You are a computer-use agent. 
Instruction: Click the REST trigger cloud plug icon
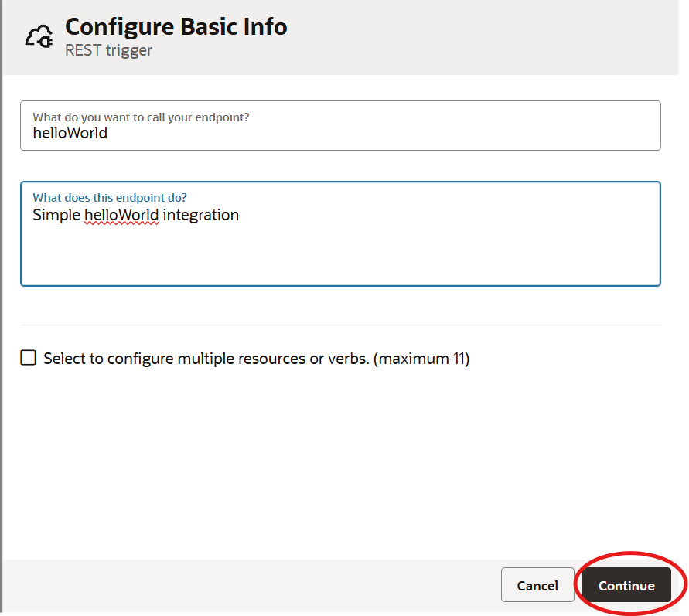(39, 36)
